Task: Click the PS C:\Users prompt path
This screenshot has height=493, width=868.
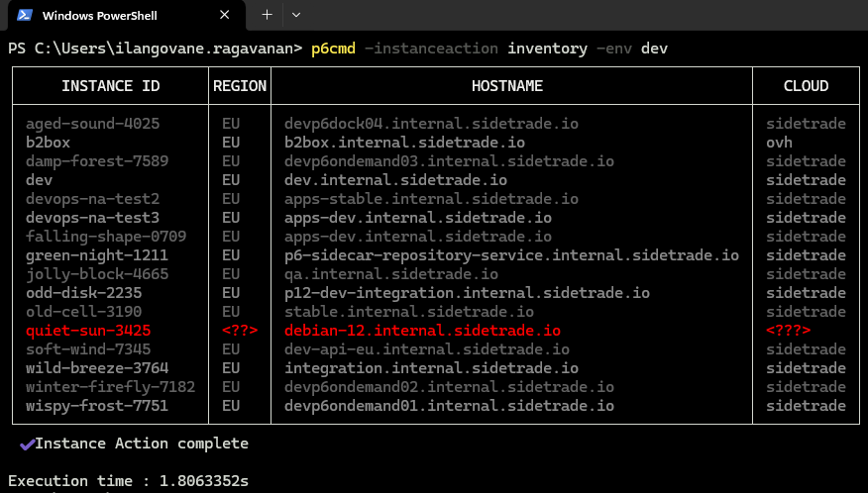Action: coord(155,49)
